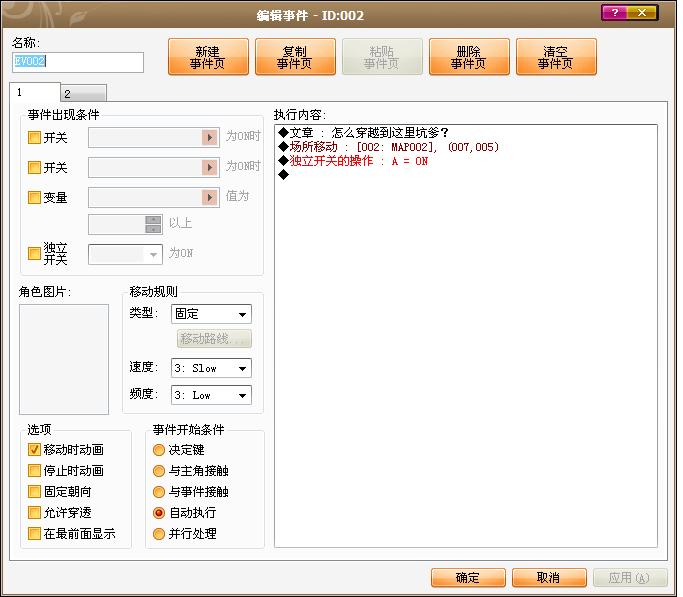The width and height of the screenshot is (683, 597).
Task: Click the variable value stepper beside 以上
Action: [x=153, y=224]
